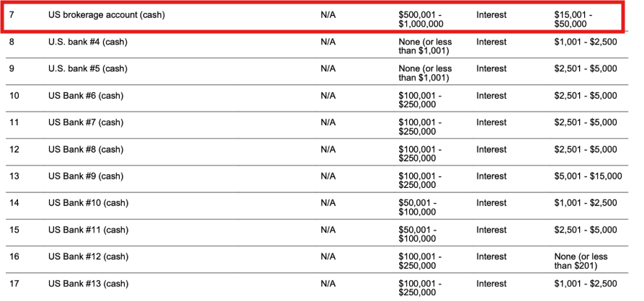Click the U.S. bank #4 (cash) entry

point(87,42)
